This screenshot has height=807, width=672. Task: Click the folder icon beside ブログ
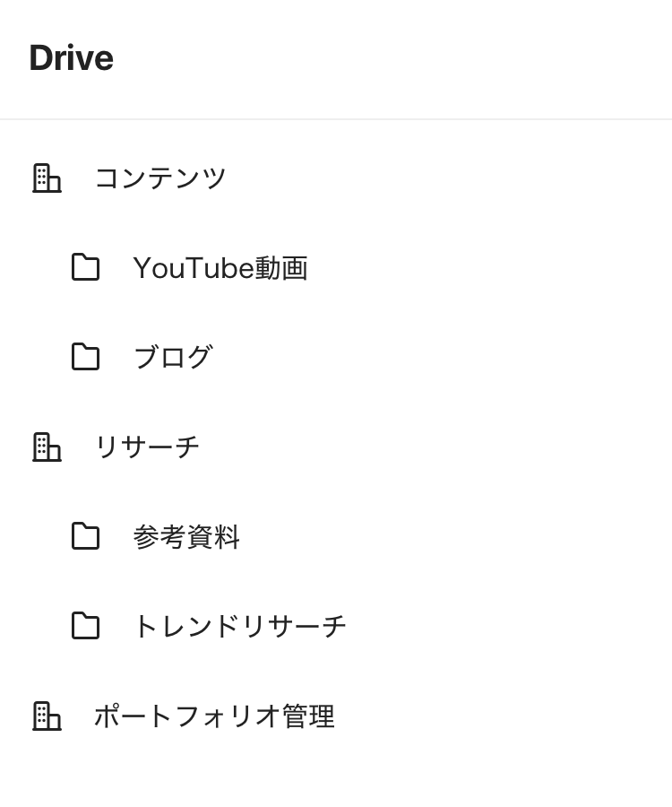85,357
